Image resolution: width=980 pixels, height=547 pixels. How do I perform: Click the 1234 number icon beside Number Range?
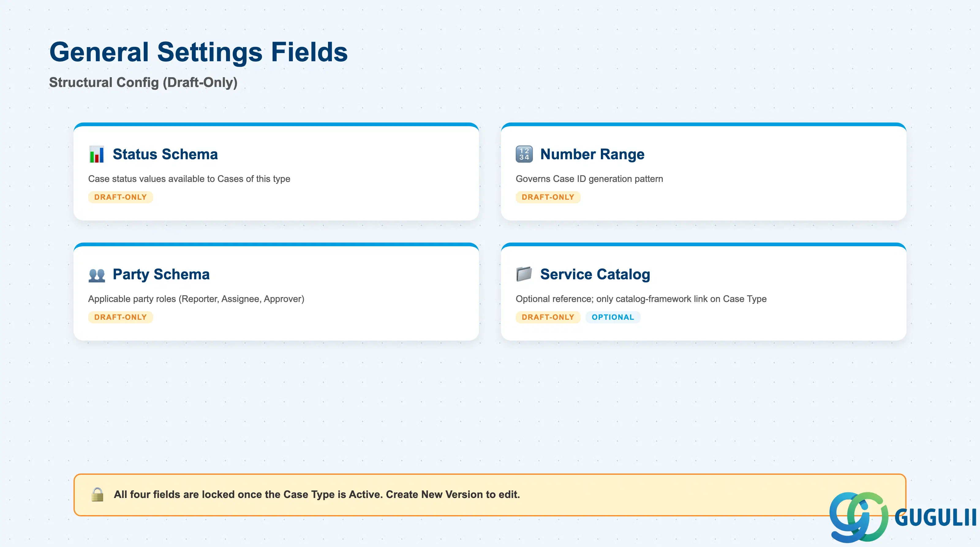point(524,154)
